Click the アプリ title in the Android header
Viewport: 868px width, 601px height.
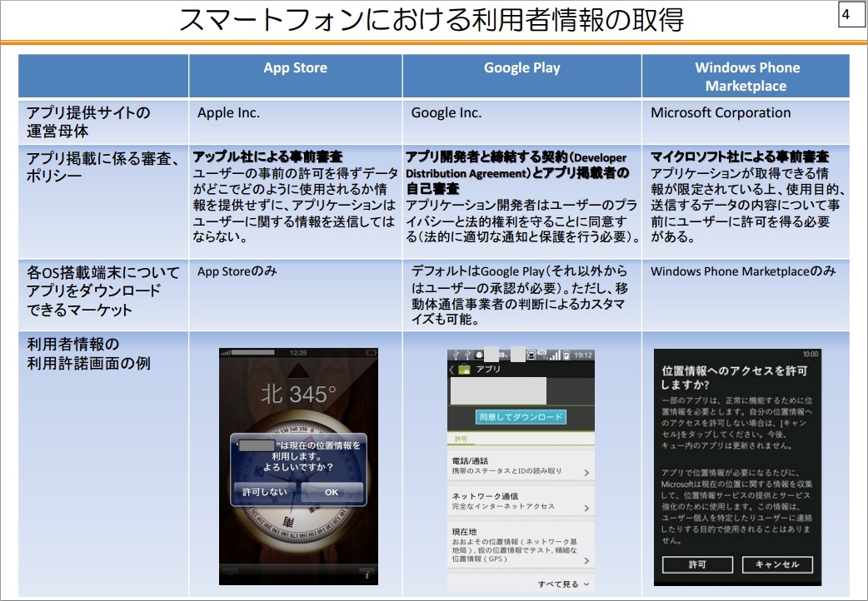tap(487, 369)
